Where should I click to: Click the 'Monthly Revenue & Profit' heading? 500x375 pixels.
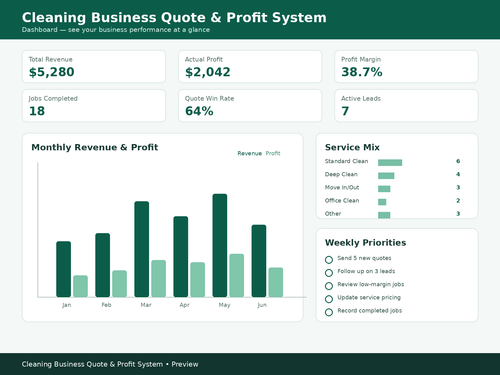(95, 147)
